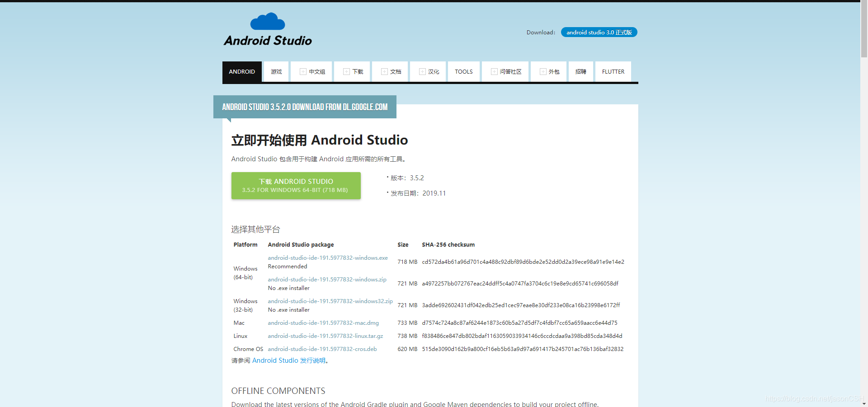The width and height of the screenshot is (868, 407).
Task: Click the Android Studio 3.5.2.0 download banner heading
Action: [305, 107]
